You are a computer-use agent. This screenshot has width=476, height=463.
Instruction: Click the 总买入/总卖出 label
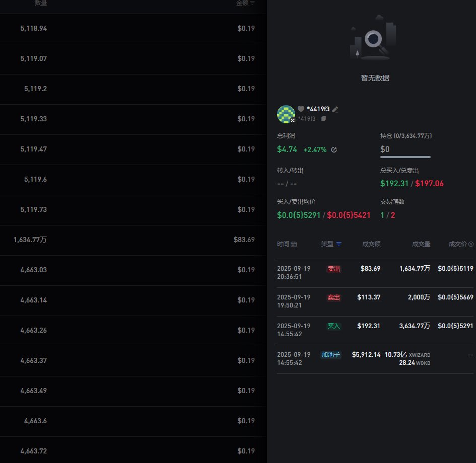click(399, 171)
